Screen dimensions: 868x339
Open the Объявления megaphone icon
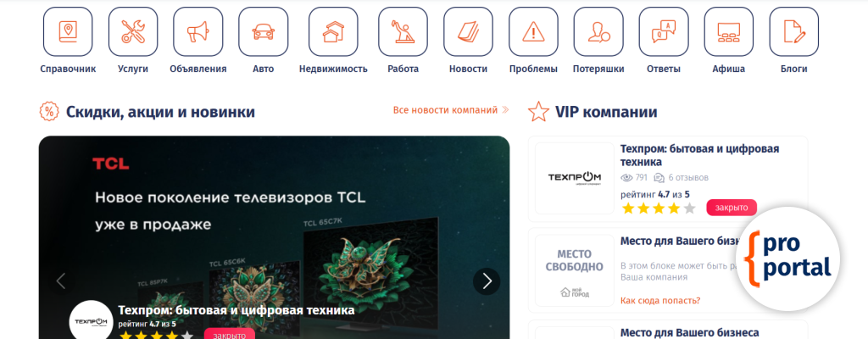point(198,31)
